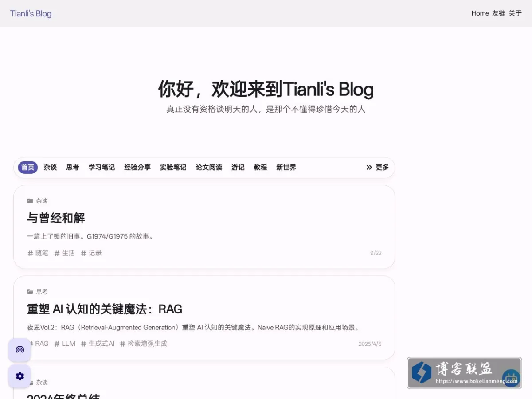Click the hash icon before 记录 tag
532x399 pixels.
point(83,253)
